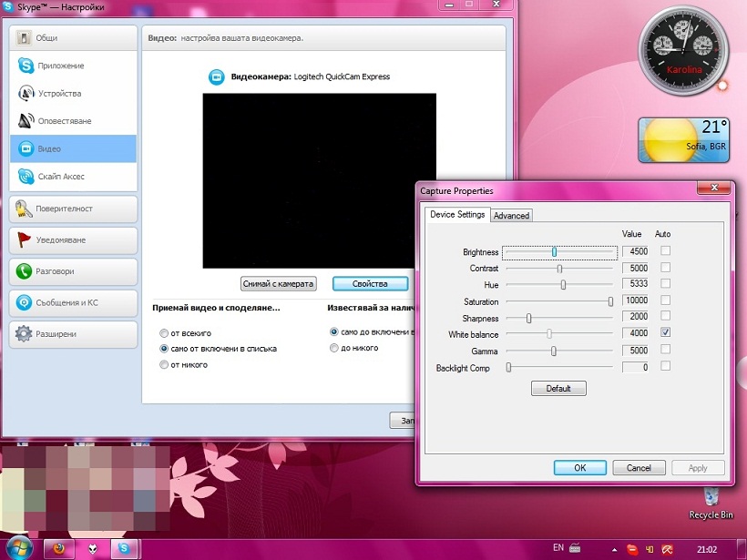Open the Windows Start menu

17,548
